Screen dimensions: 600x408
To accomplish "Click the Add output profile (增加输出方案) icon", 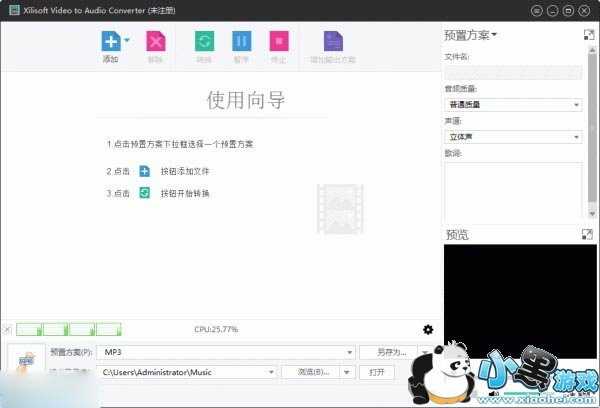I will point(333,42).
